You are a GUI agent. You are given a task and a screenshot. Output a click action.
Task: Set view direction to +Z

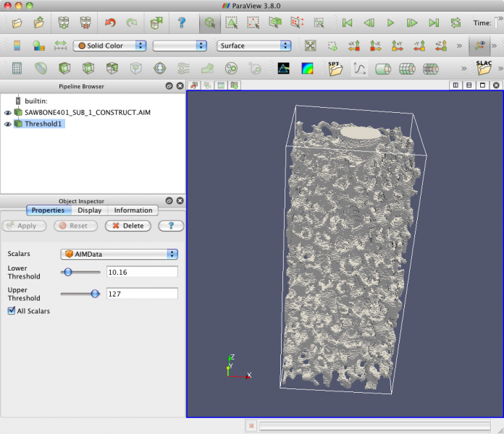point(441,46)
